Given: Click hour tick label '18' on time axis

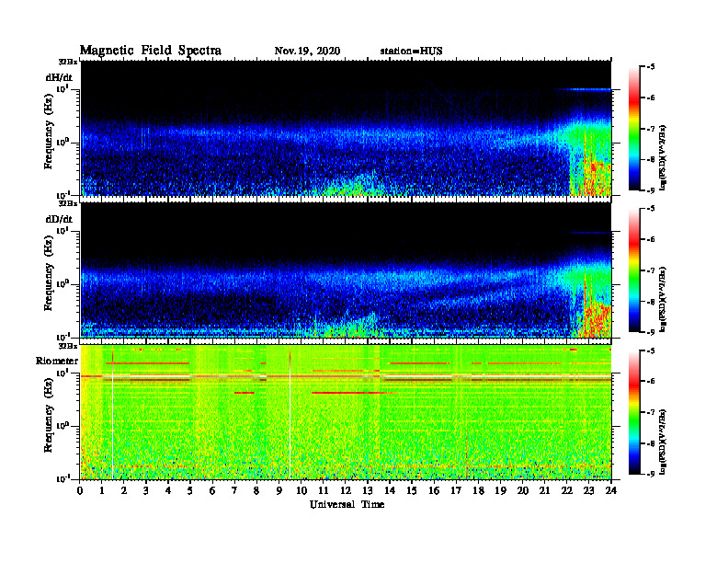Looking at the screenshot, I should click(x=479, y=491).
